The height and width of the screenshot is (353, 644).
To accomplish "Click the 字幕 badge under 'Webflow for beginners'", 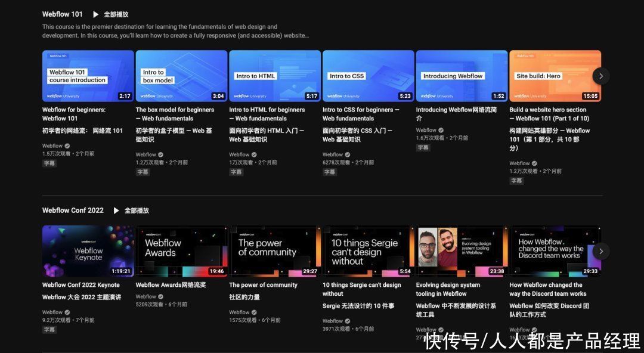I will 49,163.
